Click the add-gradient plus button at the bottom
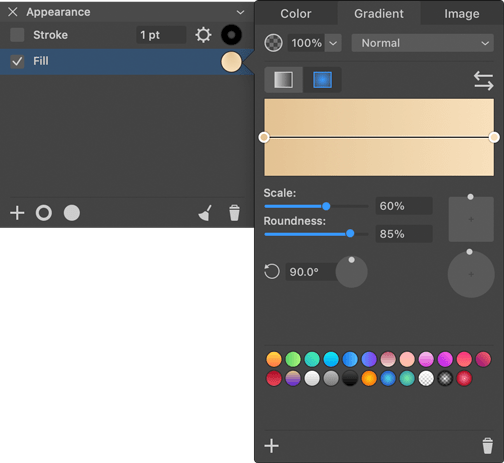 [271, 446]
